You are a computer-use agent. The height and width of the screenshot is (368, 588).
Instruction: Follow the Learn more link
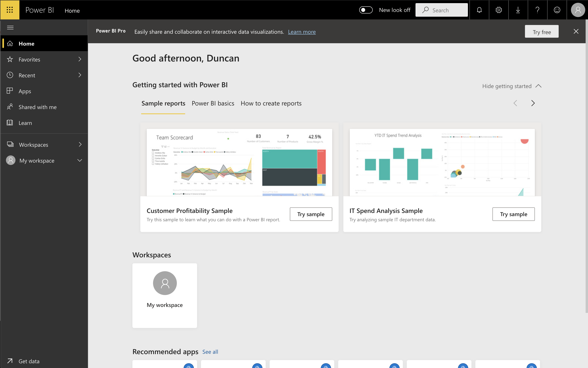pos(302,32)
